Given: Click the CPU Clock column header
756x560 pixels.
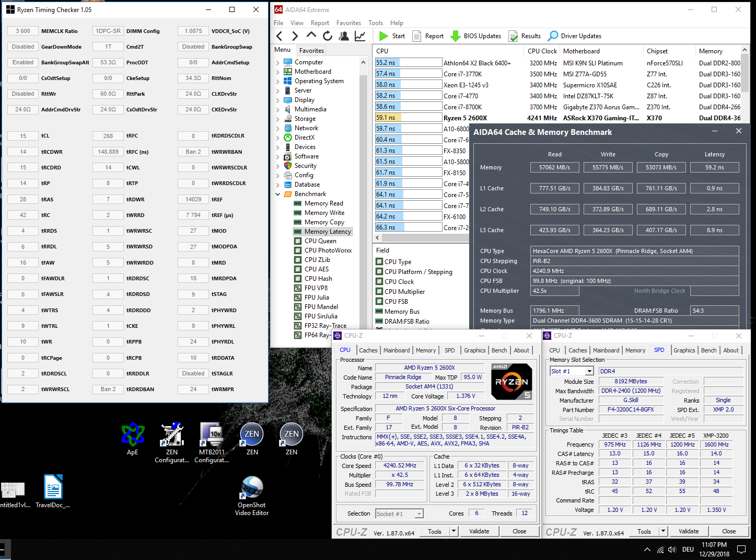Looking at the screenshot, I should (x=542, y=51).
